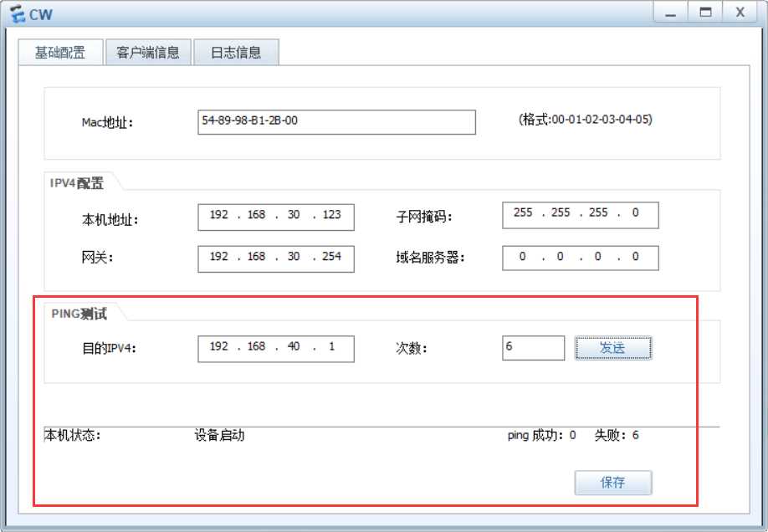The width and height of the screenshot is (768, 532).
Task: Click the 域名服务器 field
Action: pos(581,257)
